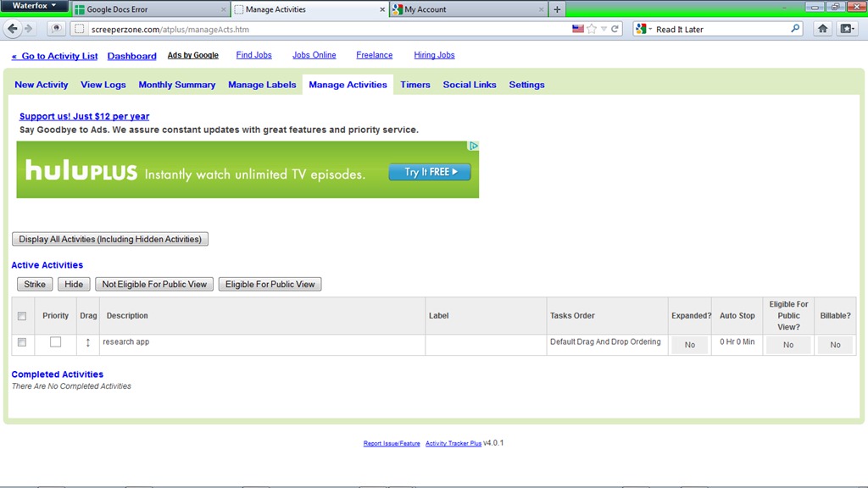The height and width of the screenshot is (488, 868).
Task: Open the Timers tab
Action: [x=415, y=85]
